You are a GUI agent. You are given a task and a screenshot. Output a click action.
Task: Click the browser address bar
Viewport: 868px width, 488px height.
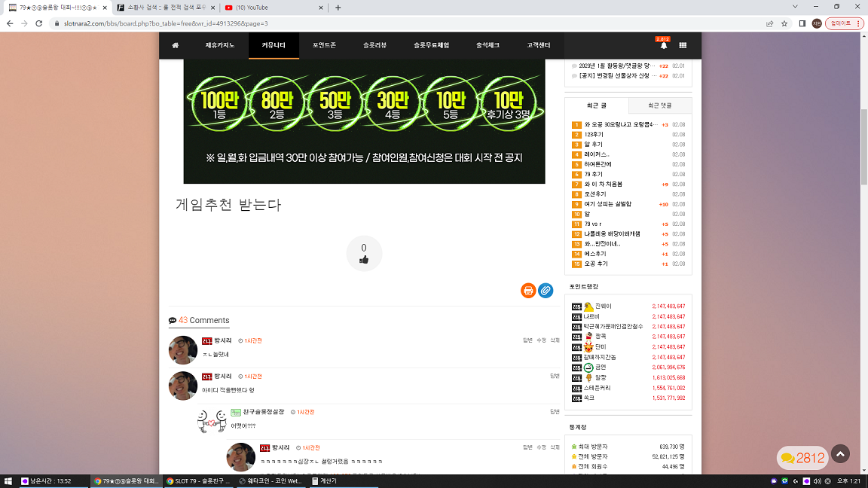[x=410, y=24]
